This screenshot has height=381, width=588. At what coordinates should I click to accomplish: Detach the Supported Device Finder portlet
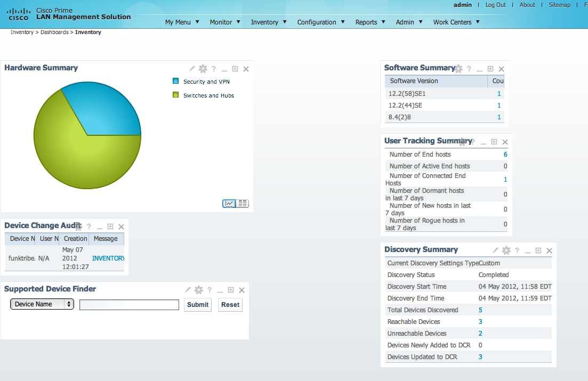click(x=231, y=290)
